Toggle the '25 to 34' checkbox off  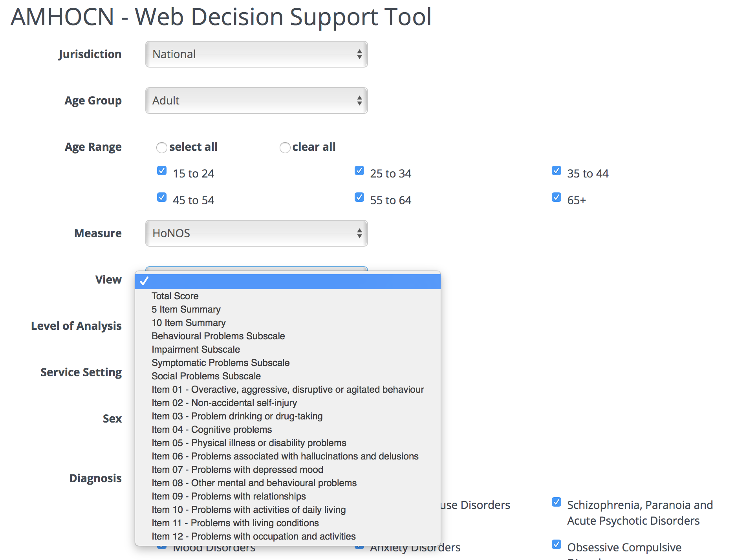(359, 170)
